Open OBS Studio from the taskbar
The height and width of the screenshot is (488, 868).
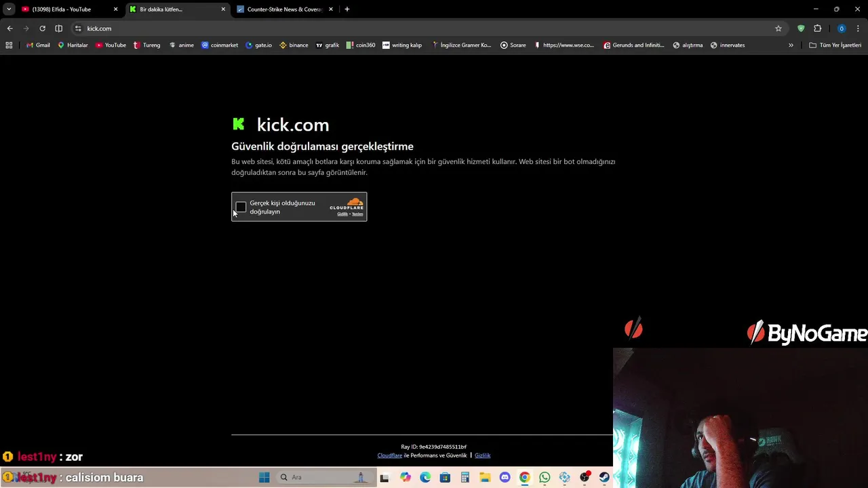tap(585, 477)
